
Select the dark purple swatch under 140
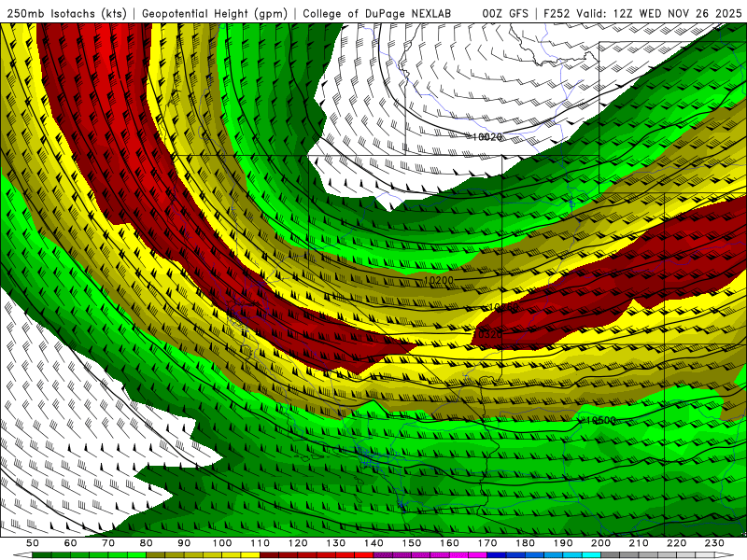pyautogui.click(x=383, y=555)
